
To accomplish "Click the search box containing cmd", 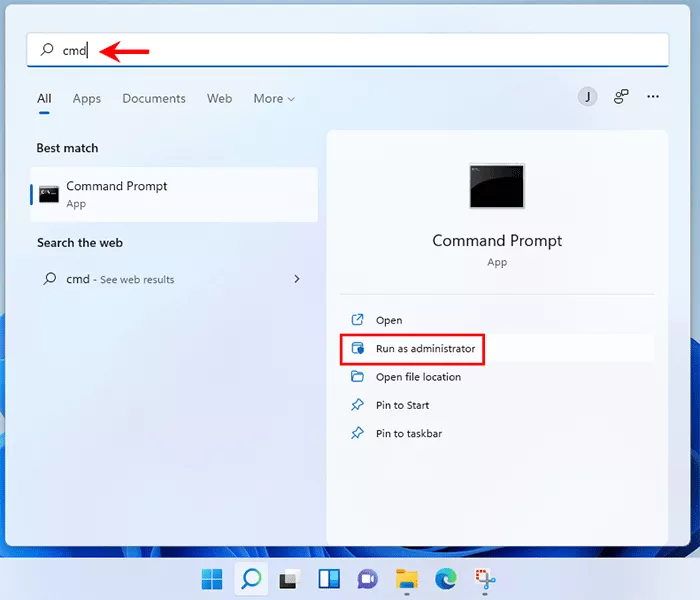I will point(347,50).
